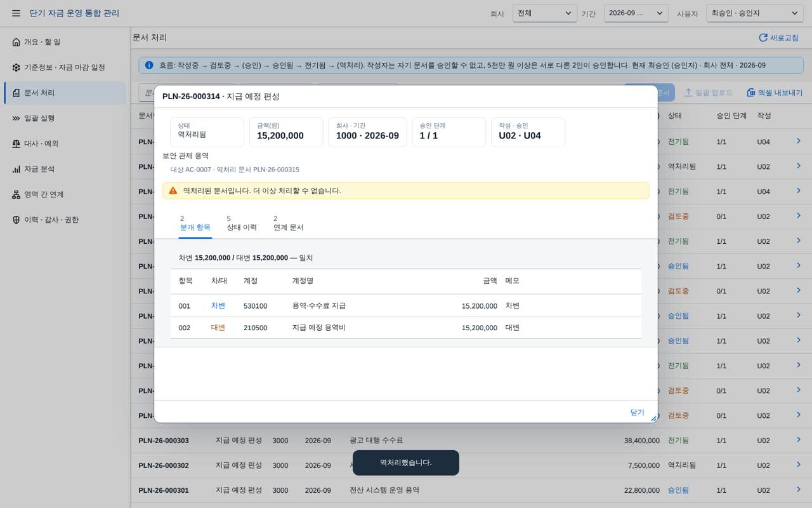This screenshot has width=812, height=508.
Task: Click the 일괄 업로드 button text
Action: 714,93
